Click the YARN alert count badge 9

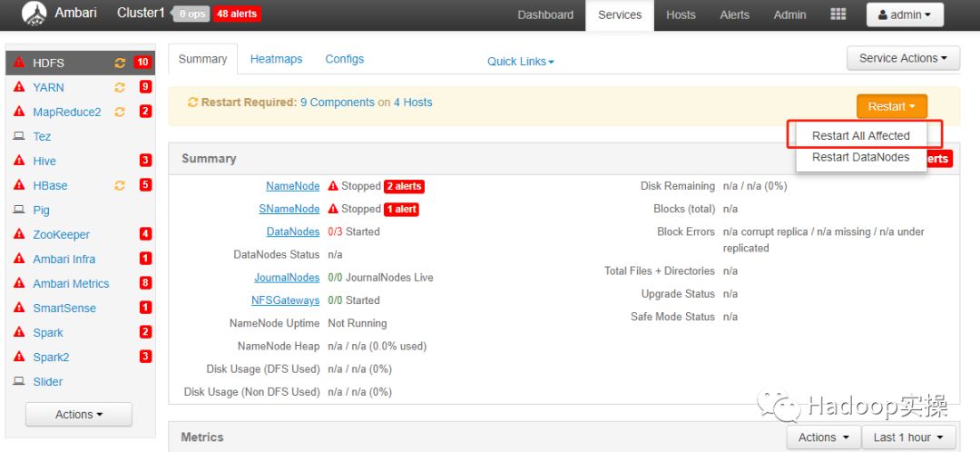tap(145, 87)
